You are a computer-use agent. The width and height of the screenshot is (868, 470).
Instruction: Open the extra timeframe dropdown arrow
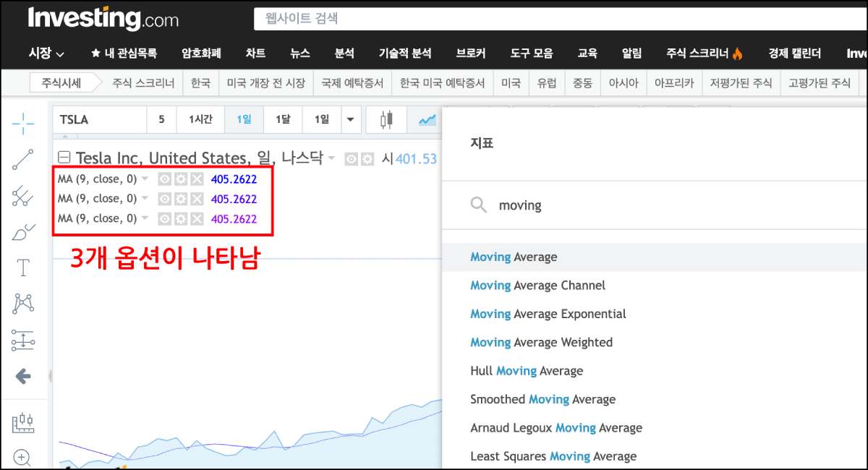[x=352, y=119]
